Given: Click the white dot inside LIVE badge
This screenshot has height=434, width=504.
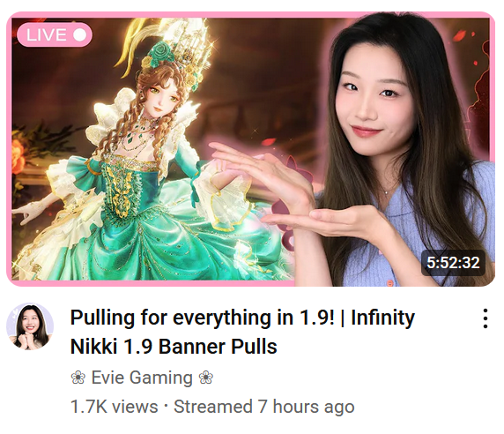Looking at the screenshot, I should (x=79, y=34).
